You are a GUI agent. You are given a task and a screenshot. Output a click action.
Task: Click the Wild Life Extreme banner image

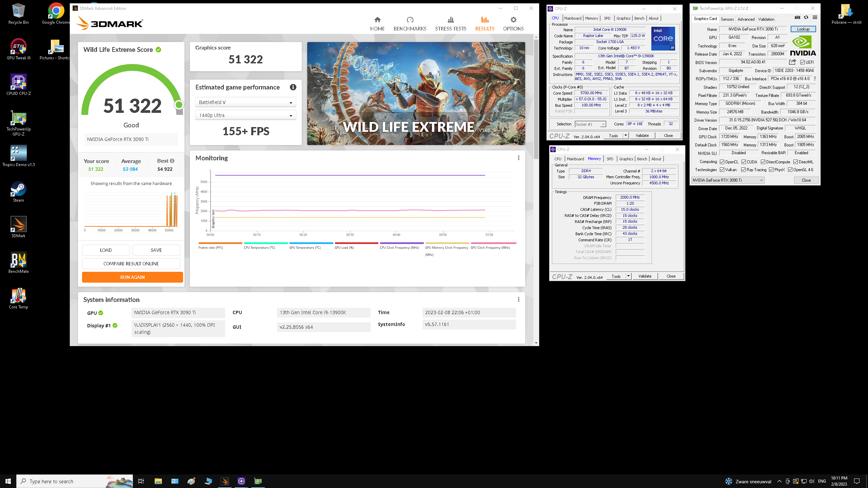click(x=416, y=94)
